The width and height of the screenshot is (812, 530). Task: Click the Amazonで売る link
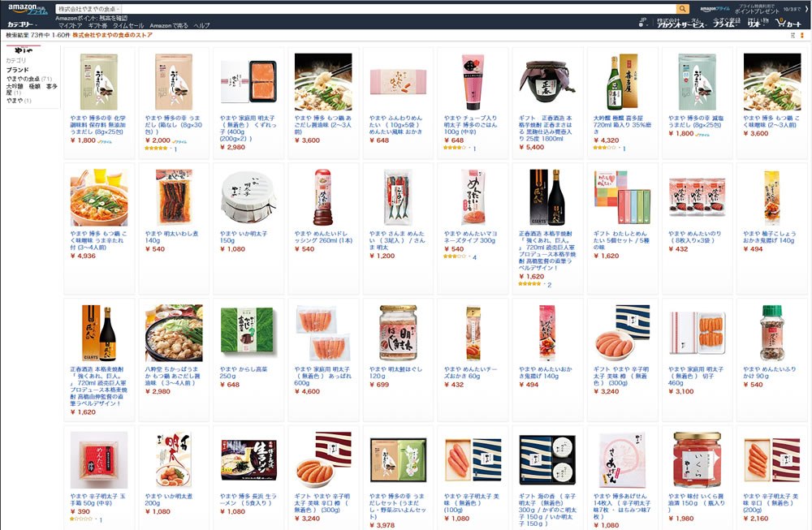tap(169, 25)
